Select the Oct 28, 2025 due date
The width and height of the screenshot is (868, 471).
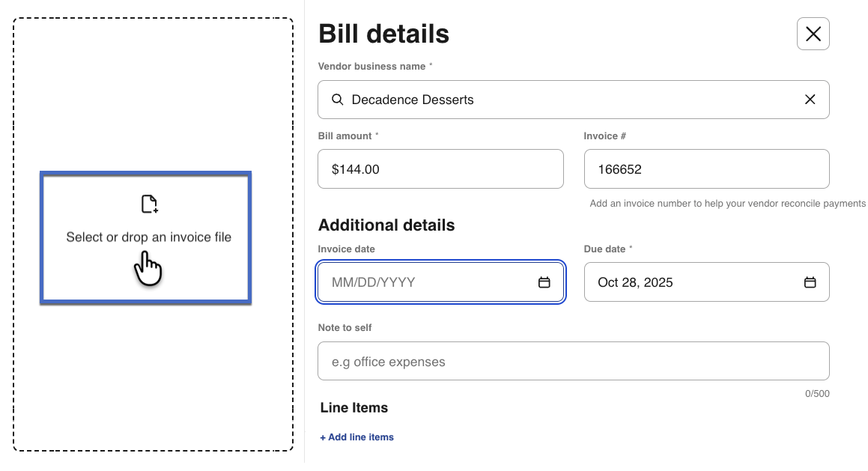coord(689,282)
